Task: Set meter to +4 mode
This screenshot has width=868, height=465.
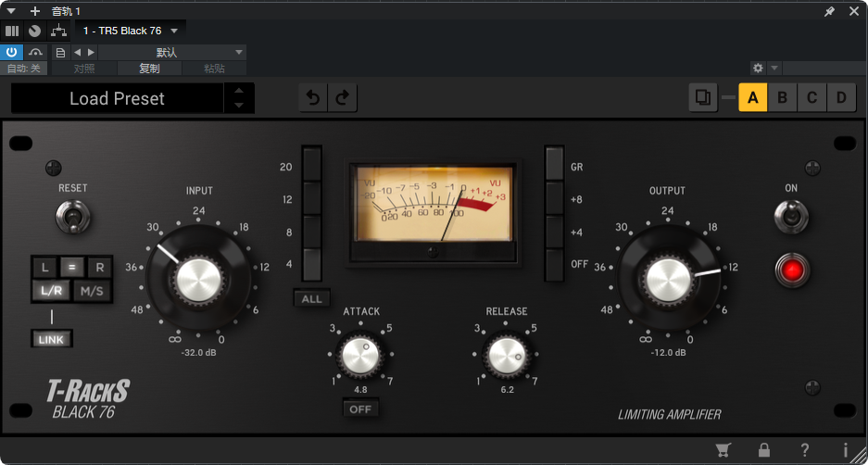Action: point(554,232)
